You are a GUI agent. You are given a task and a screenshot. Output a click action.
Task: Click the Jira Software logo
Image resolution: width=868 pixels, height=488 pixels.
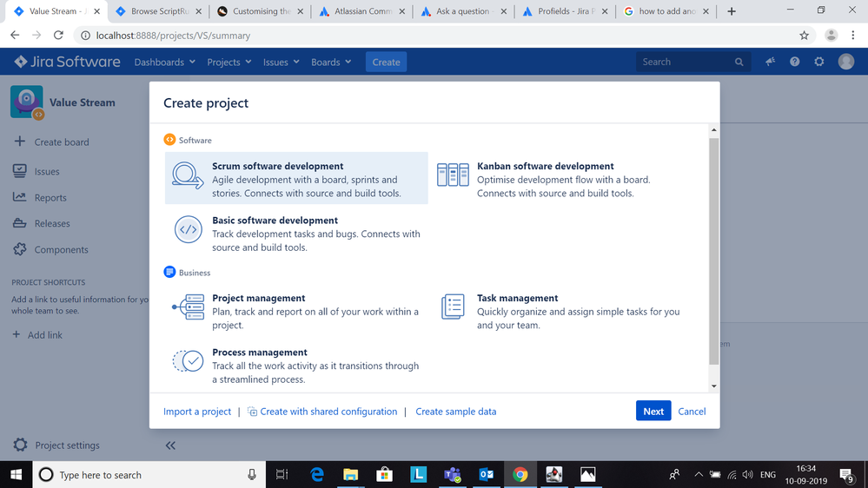tap(67, 62)
